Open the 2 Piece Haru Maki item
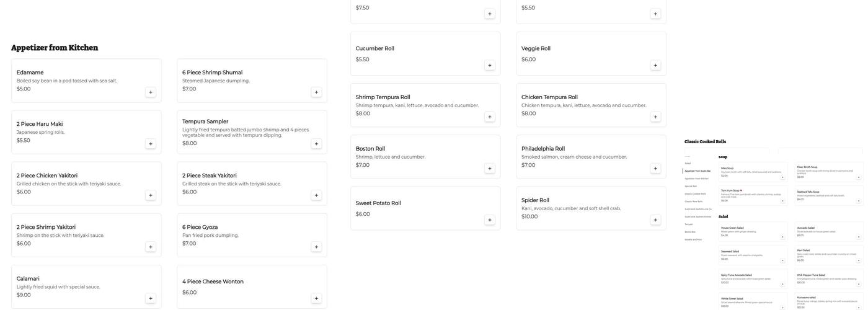This screenshot has width=868, height=310. pos(40,124)
